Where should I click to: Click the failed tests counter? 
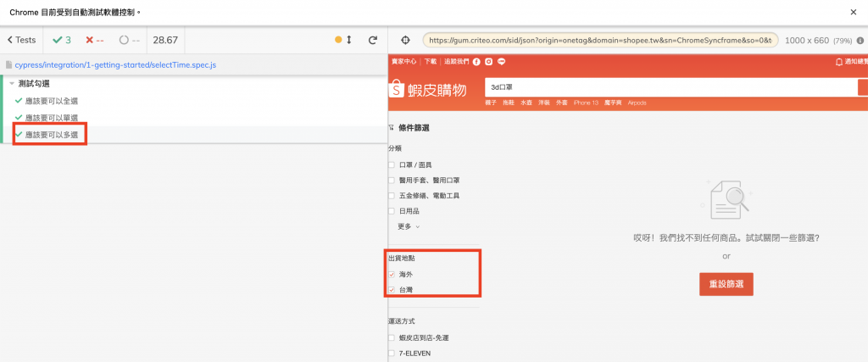(x=95, y=40)
